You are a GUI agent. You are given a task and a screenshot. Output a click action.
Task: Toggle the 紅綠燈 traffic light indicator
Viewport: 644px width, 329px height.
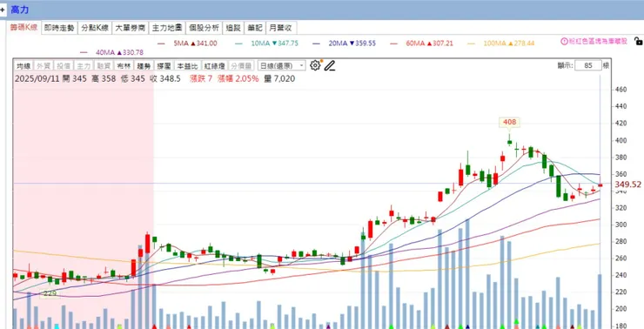(213, 66)
